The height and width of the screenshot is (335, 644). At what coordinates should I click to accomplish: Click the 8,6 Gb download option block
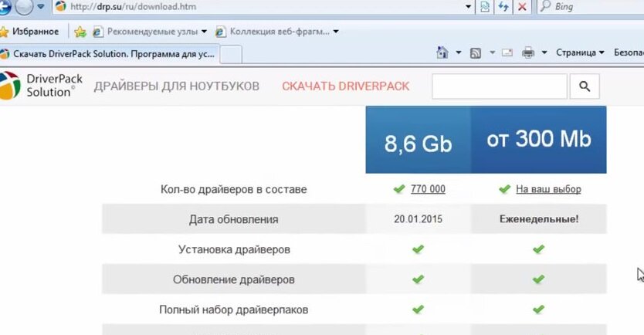click(418, 140)
